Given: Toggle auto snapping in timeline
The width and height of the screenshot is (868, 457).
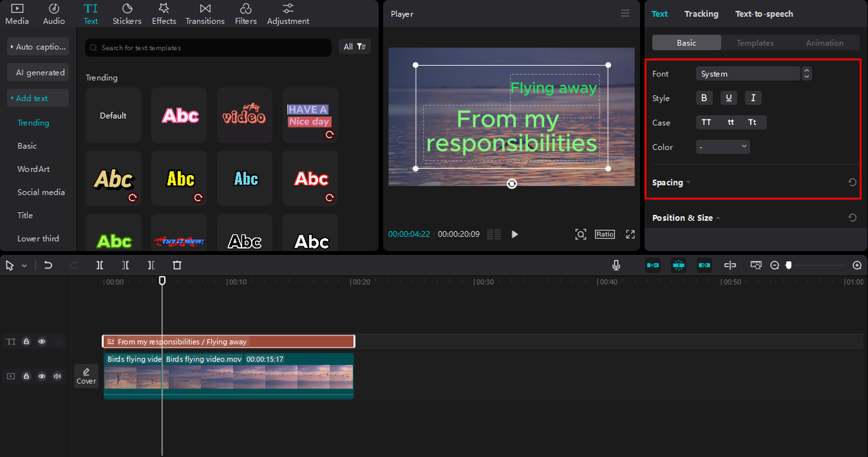Looking at the screenshot, I should pyautogui.click(x=679, y=265).
